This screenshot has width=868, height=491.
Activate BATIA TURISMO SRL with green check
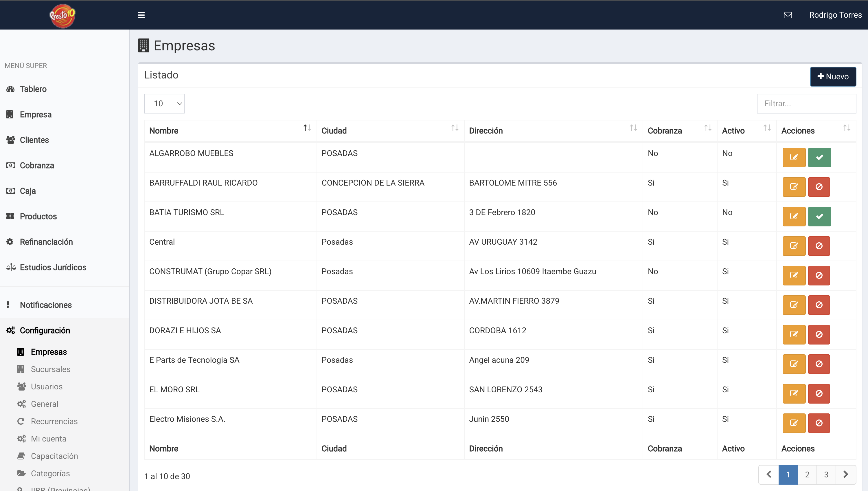pyautogui.click(x=819, y=216)
